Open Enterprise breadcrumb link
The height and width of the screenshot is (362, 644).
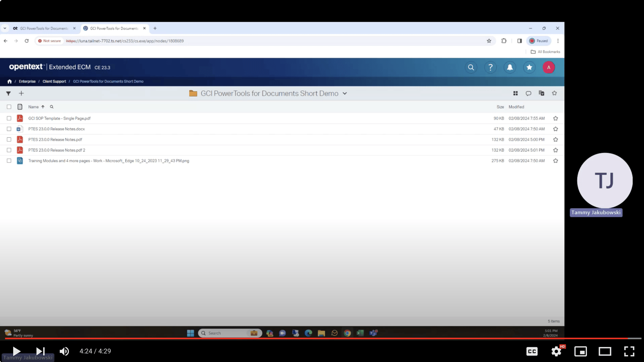tap(27, 81)
